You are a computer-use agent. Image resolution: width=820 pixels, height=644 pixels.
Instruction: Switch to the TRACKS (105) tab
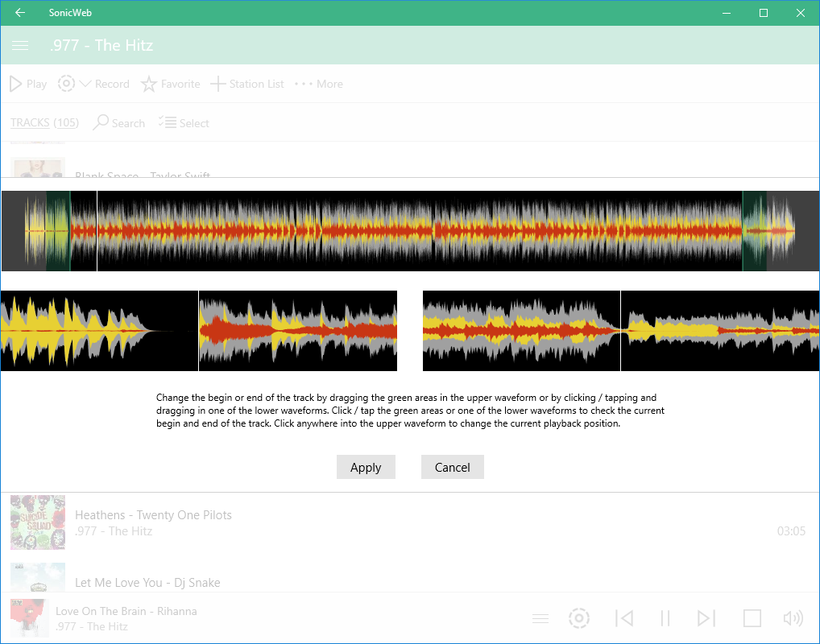click(x=44, y=122)
